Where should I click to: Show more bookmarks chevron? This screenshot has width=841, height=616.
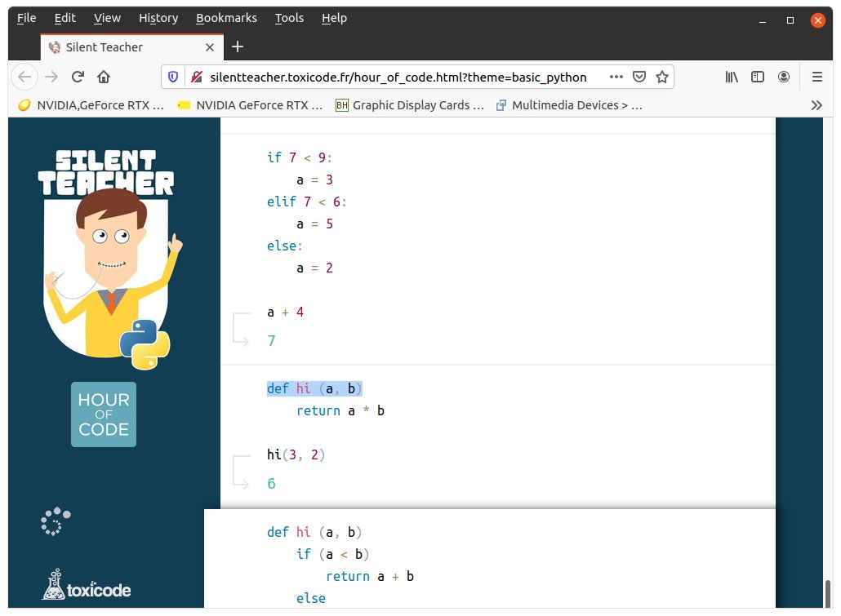click(817, 105)
